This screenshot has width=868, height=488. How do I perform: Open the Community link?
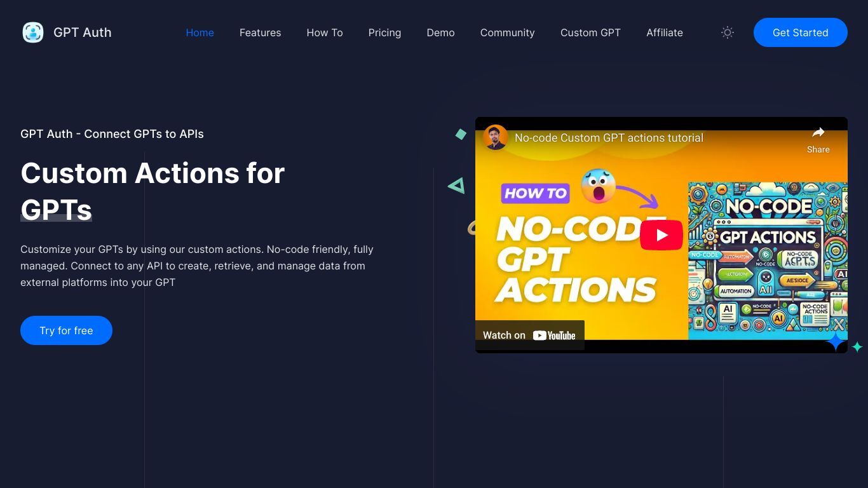pos(507,32)
